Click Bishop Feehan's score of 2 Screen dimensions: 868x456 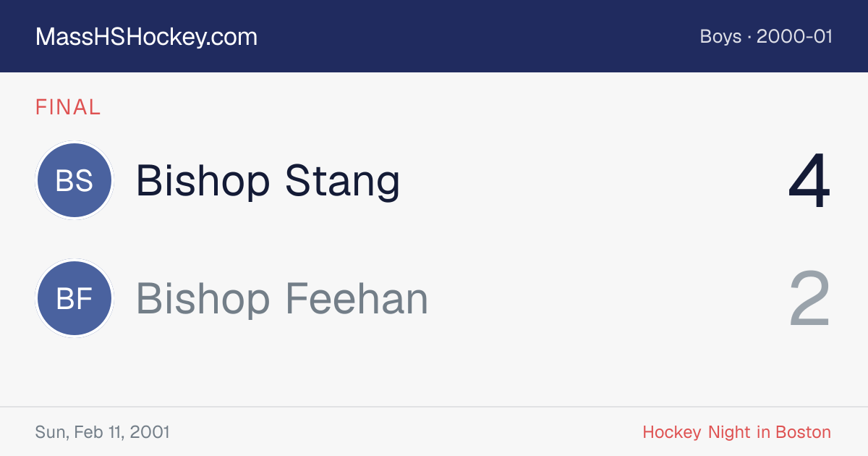(810, 299)
